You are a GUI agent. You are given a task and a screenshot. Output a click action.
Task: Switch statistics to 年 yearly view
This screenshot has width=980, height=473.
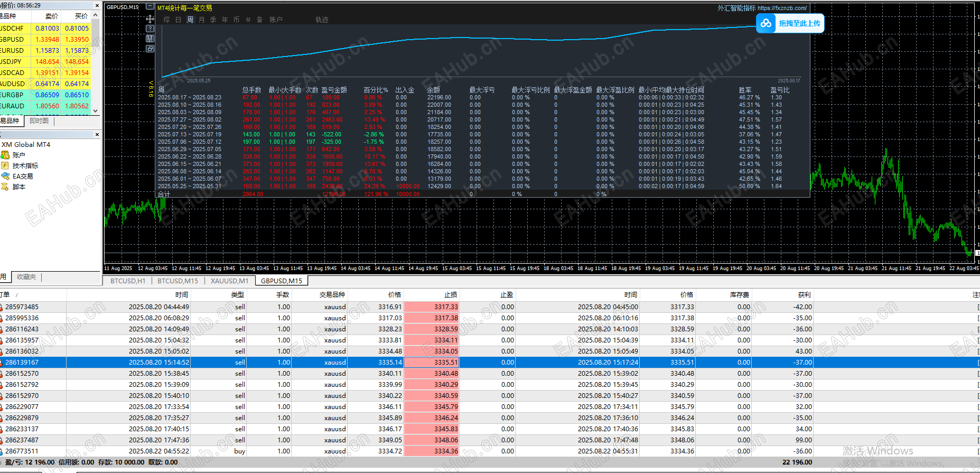pos(225,20)
